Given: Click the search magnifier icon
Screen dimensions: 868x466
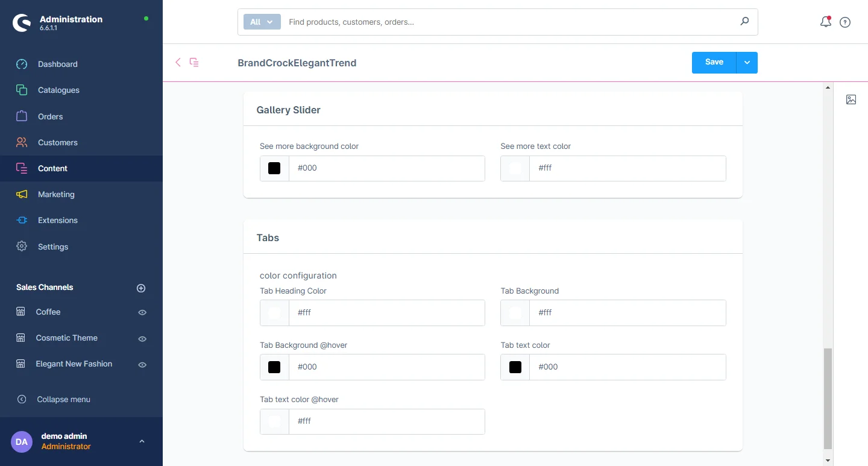Looking at the screenshot, I should [x=744, y=22].
